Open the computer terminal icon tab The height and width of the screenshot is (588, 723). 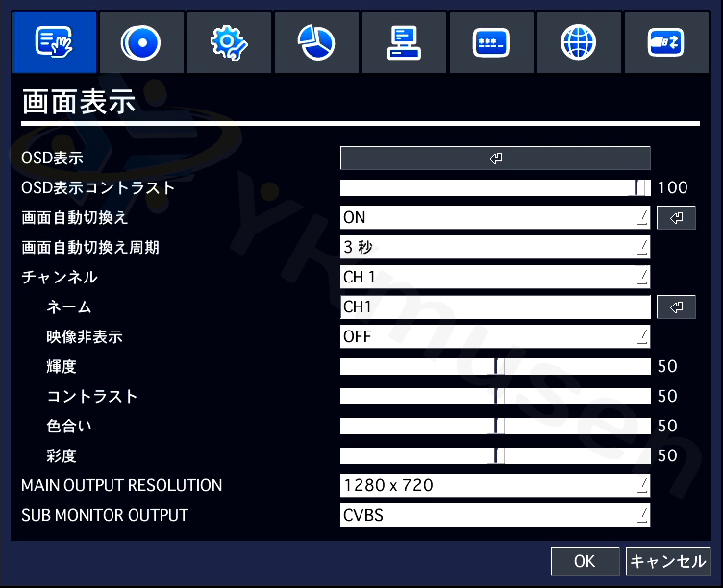(404, 43)
